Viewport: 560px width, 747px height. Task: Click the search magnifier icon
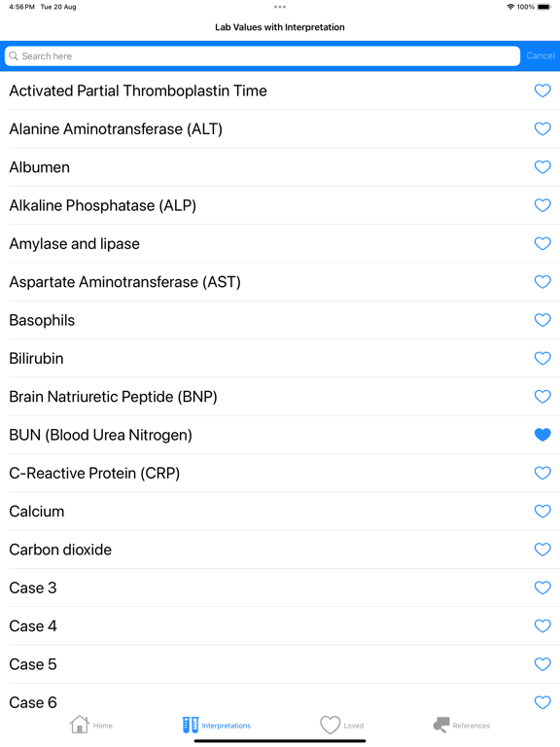[x=14, y=55]
